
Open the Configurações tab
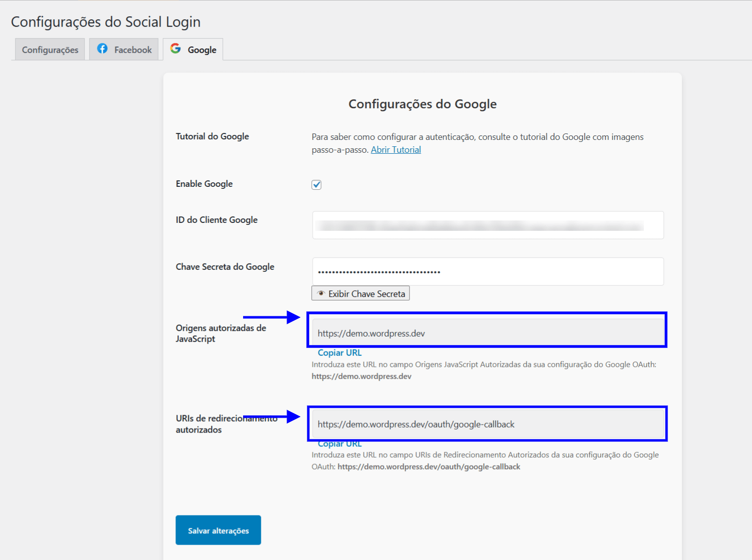point(50,49)
